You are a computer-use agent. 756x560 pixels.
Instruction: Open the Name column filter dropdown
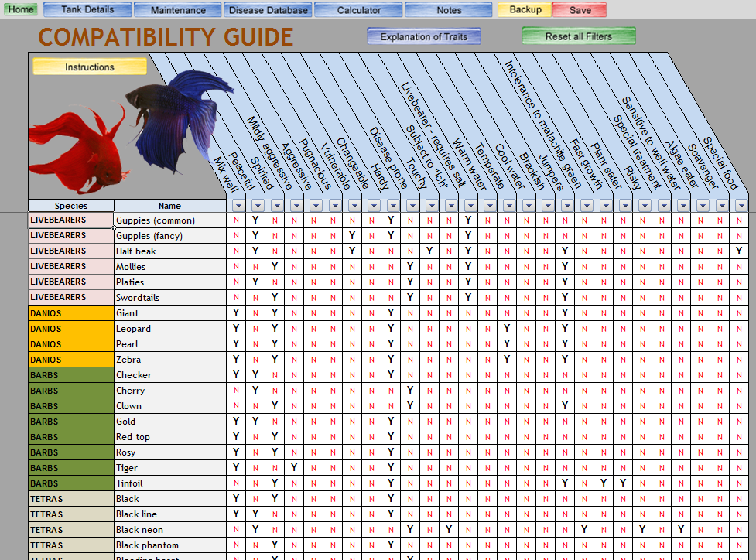click(169, 206)
